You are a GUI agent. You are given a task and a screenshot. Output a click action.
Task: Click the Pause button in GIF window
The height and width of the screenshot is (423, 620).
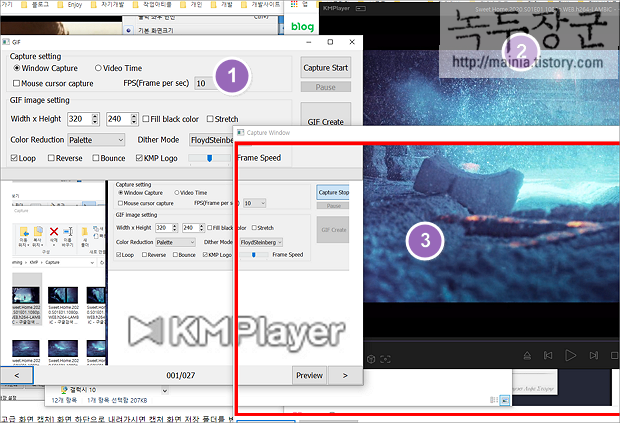pos(326,87)
